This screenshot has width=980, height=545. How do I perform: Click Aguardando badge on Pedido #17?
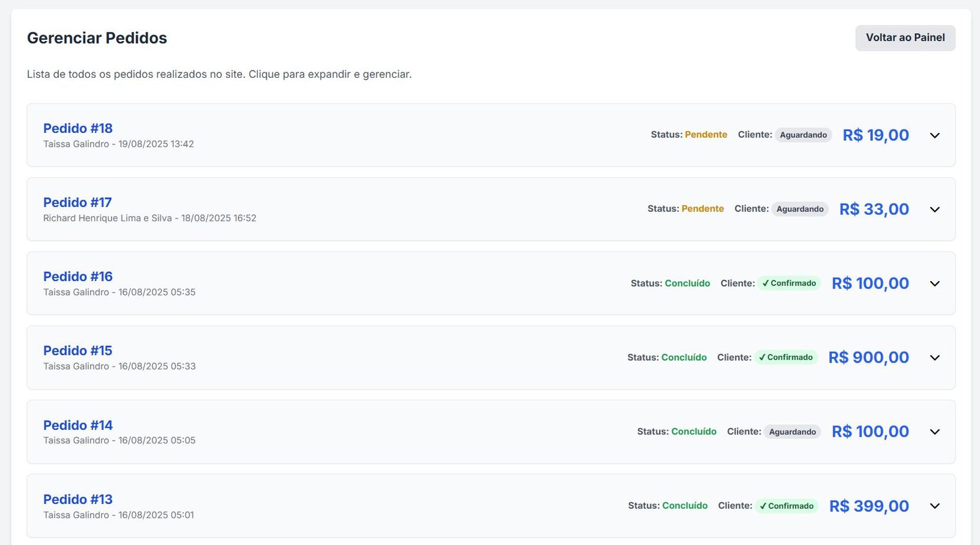799,209
